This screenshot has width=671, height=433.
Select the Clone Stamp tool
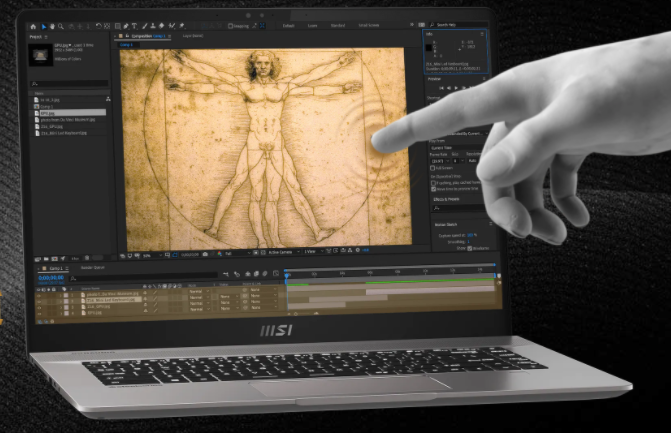153,26
